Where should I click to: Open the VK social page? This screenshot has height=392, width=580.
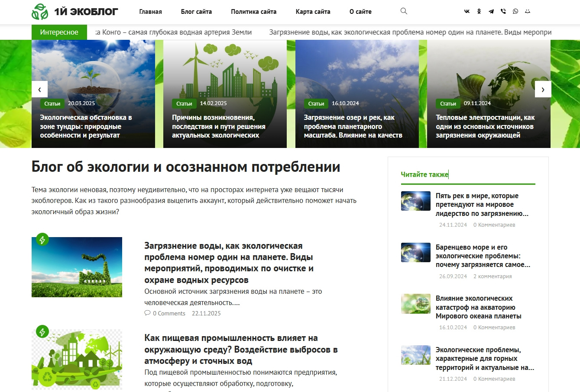tap(467, 12)
